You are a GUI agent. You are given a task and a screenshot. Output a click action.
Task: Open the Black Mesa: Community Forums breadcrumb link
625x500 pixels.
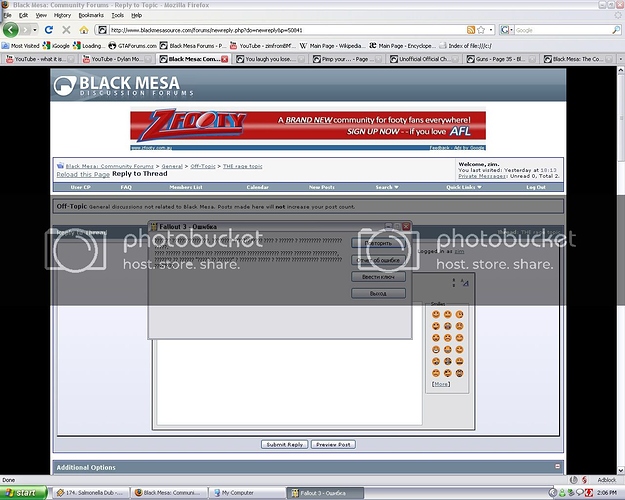[109, 166]
